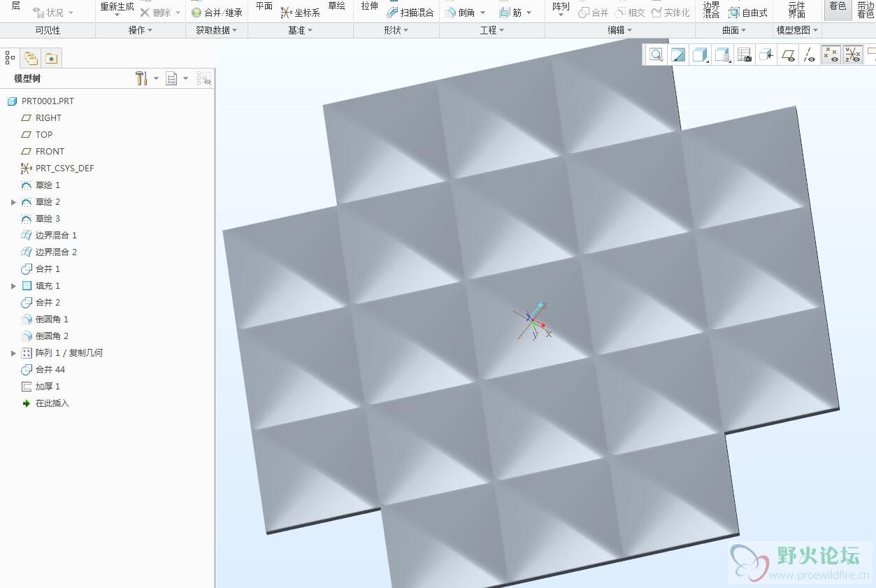Click the 自由式 freestyle tool

click(748, 13)
